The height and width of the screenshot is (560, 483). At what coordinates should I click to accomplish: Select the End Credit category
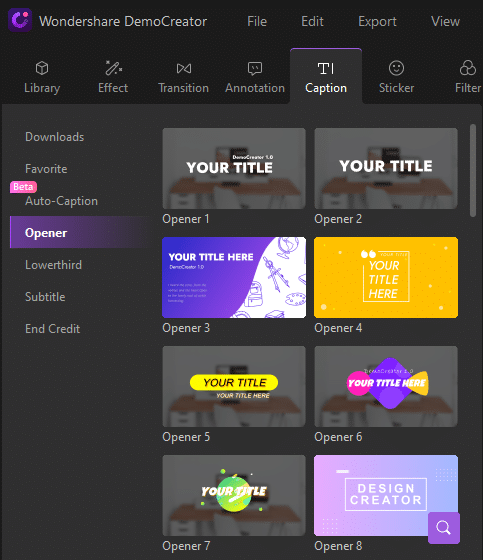(x=53, y=329)
